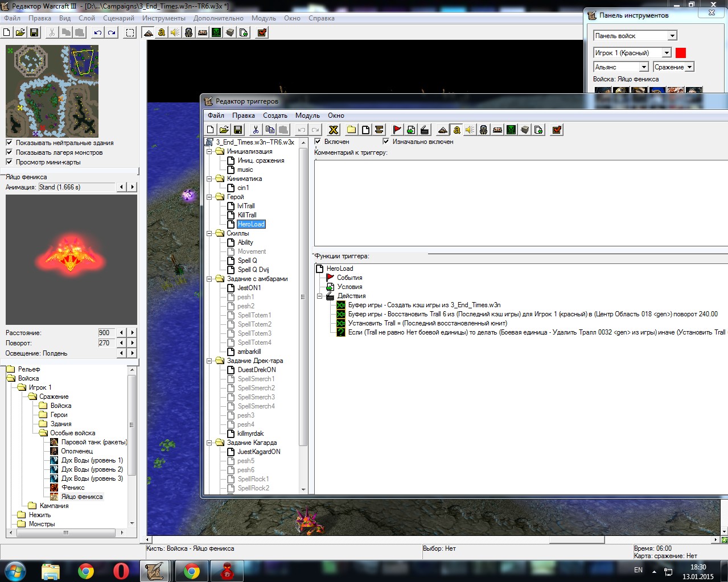This screenshot has width=728, height=582.
Task: Select Spell Q Dvij trigger
Action: (x=253, y=270)
